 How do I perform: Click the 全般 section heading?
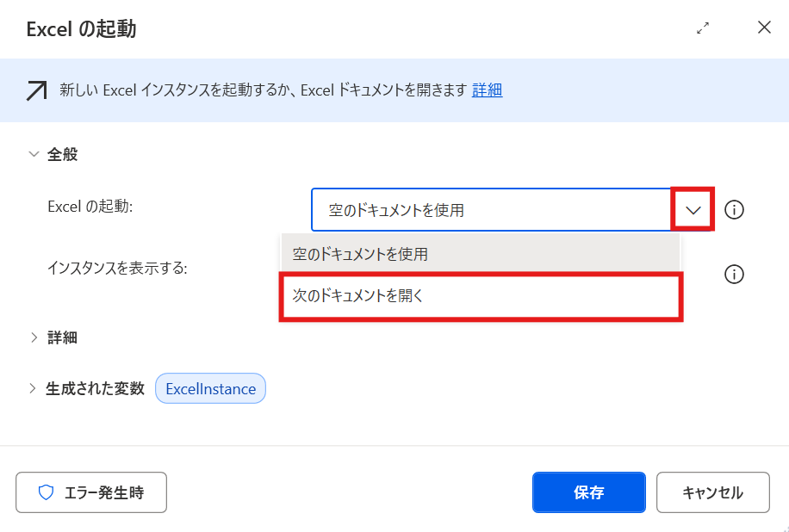62,154
